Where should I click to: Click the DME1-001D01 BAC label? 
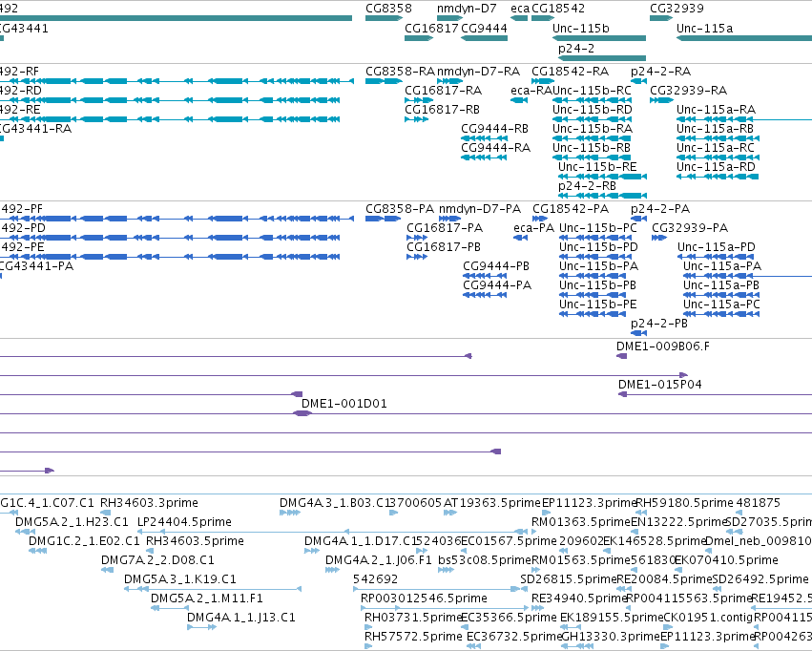click(344, 404)
